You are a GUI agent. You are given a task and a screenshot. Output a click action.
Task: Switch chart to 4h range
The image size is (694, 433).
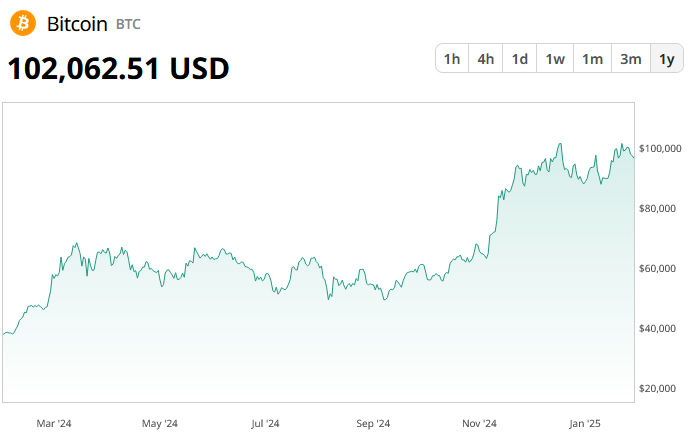click(x=486, y=59)
